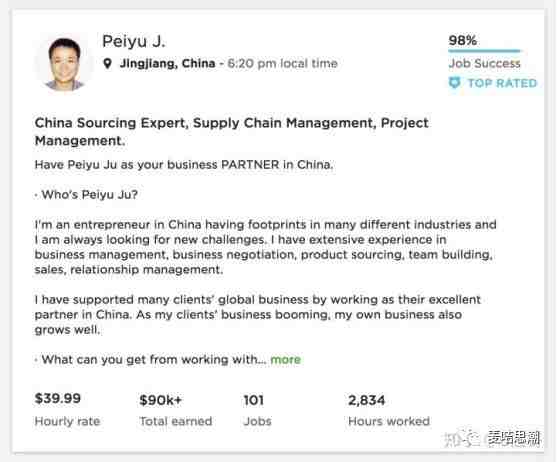This screenshot has height=462, width=557.
Task: Open Peiyu J. profile name
Action: click(134, 41)
